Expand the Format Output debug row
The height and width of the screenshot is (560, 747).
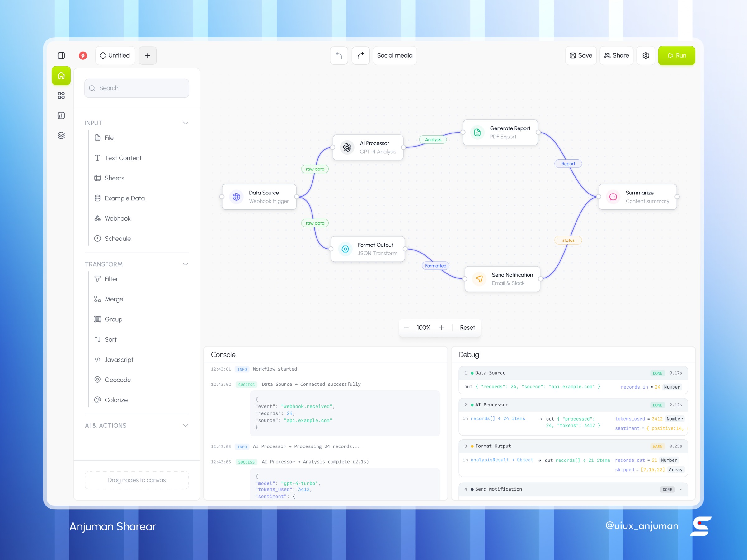click(x=573, y=446)
